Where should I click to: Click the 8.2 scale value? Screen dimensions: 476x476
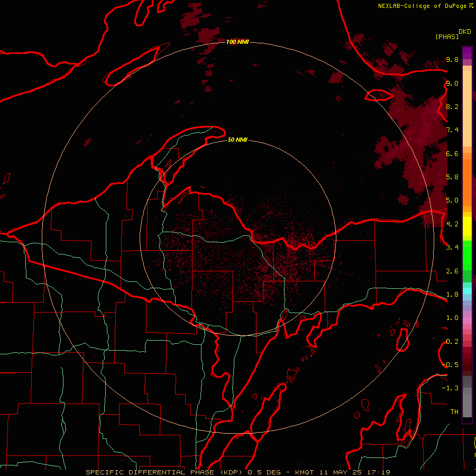[x=452, y=106]
